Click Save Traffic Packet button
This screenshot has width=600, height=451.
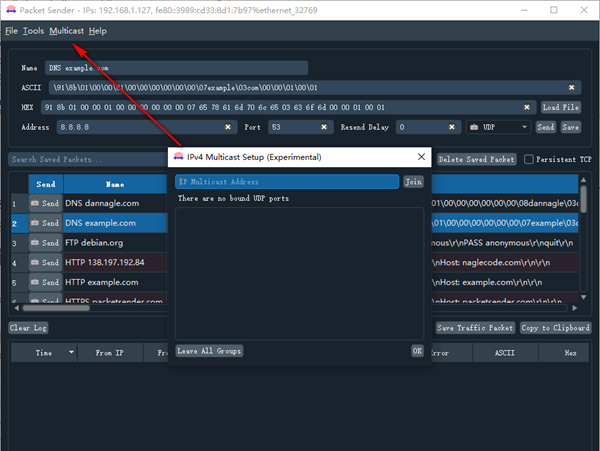[475, 328]
